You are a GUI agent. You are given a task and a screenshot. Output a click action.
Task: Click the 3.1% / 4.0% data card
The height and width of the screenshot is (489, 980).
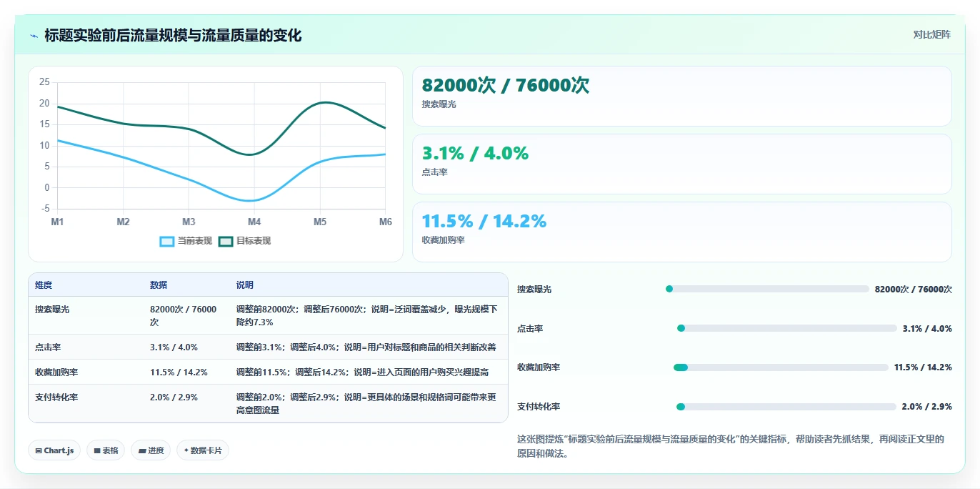[682, 164]
